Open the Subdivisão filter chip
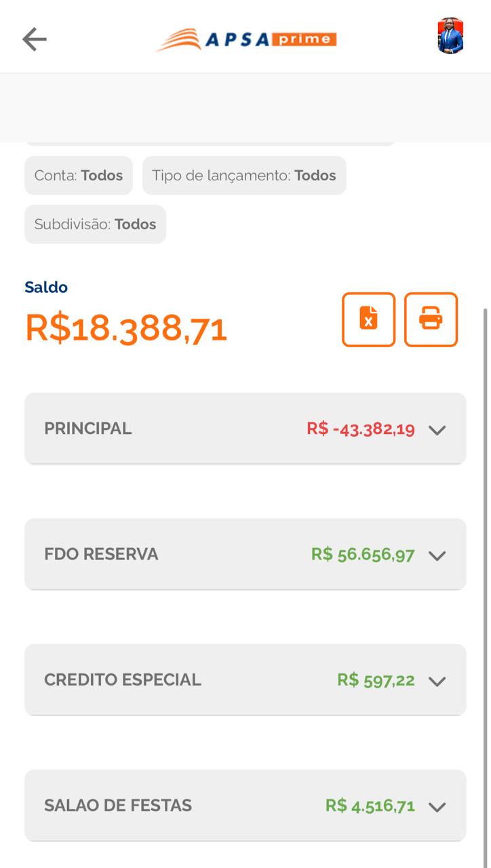Image resolution: width=491 pixels, height=868 pixels. 95,224
